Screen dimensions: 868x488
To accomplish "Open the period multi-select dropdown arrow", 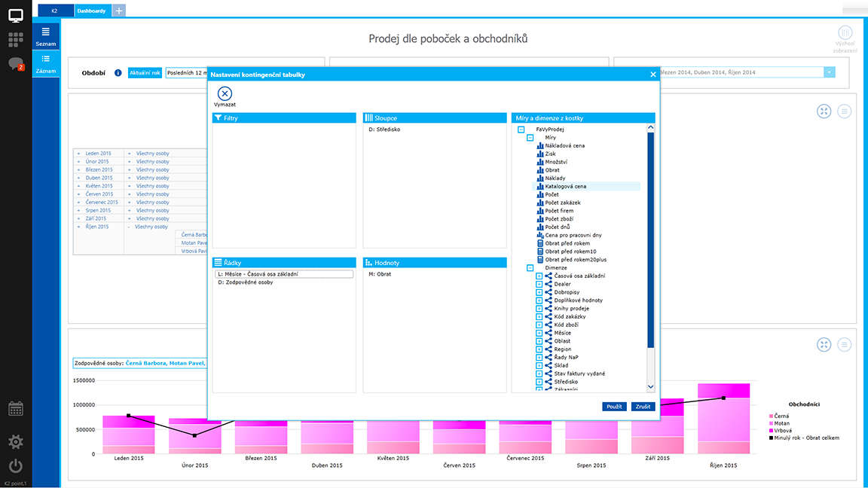I will tap(829, 72).
